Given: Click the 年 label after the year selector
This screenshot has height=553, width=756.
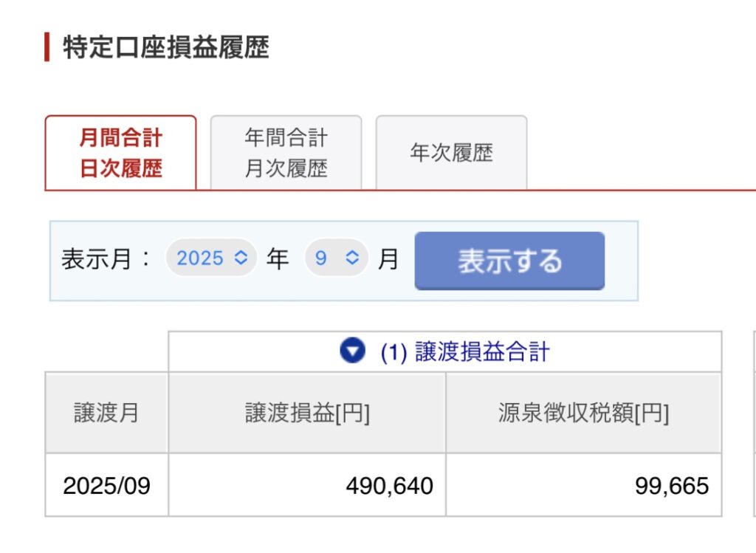Looking at the screenshot, I should coord(278,259).
